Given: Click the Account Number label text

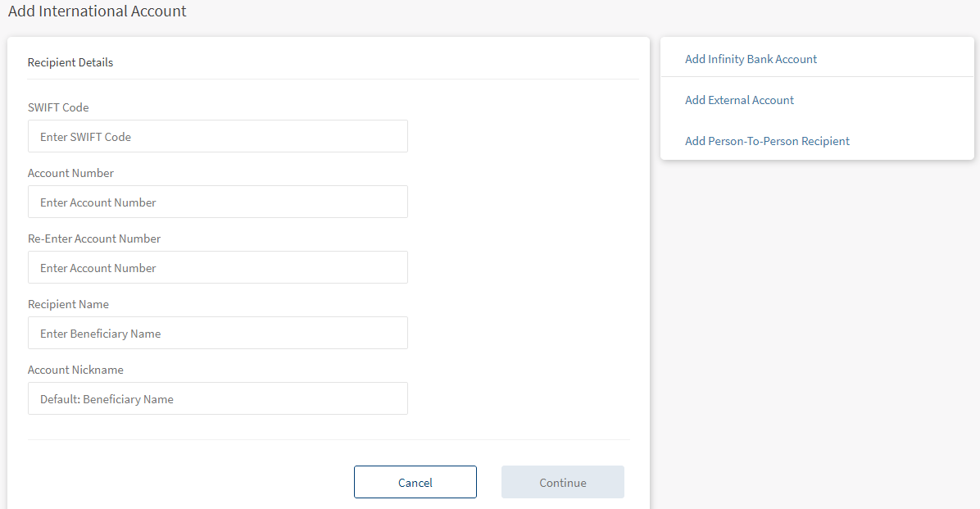Looking at the screenshot, I should point(70,173).
